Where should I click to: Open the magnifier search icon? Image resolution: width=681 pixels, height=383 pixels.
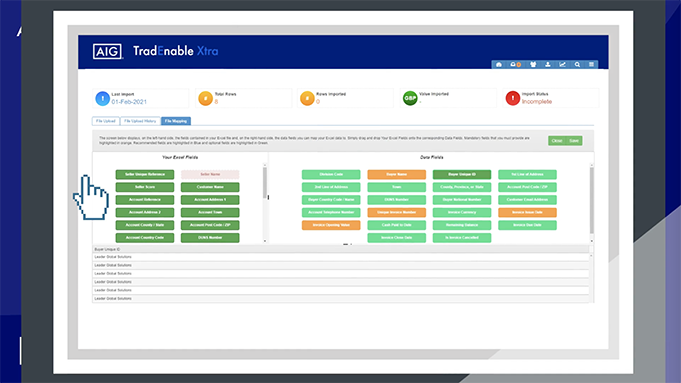click(x=577, y=64)
